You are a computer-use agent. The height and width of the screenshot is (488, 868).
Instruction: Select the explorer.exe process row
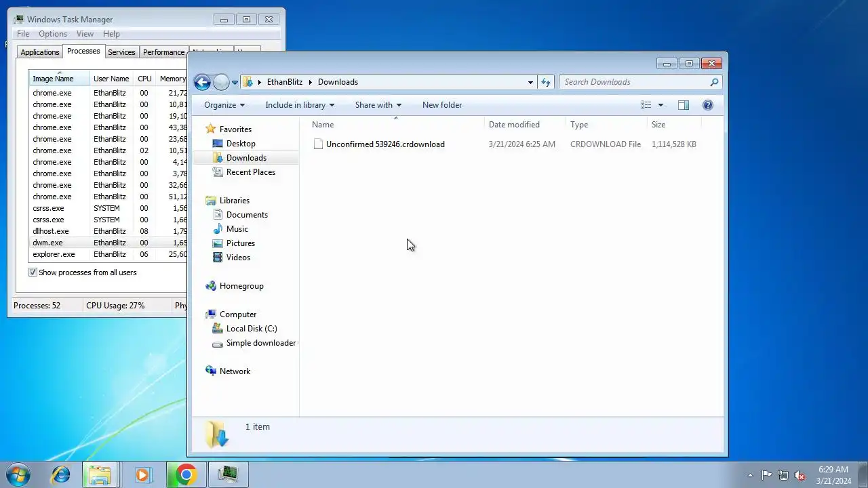(x=108, y=254)
